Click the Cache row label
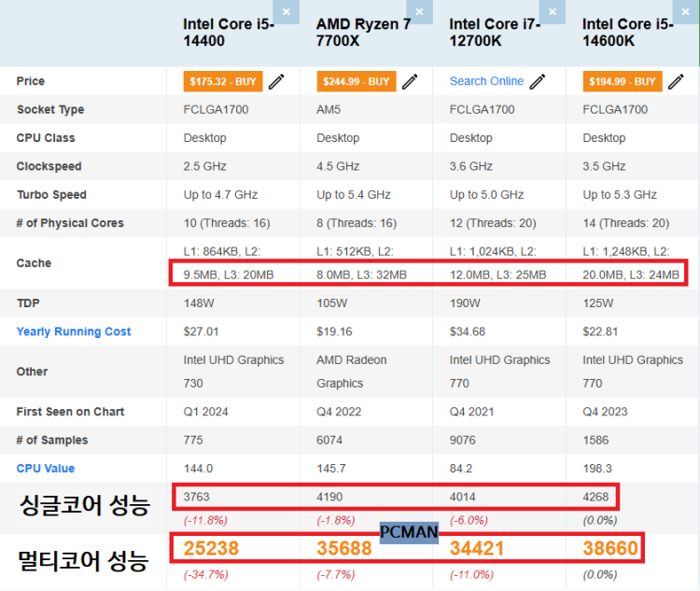Screen dimensions: 700x591 tap(34, 263)
